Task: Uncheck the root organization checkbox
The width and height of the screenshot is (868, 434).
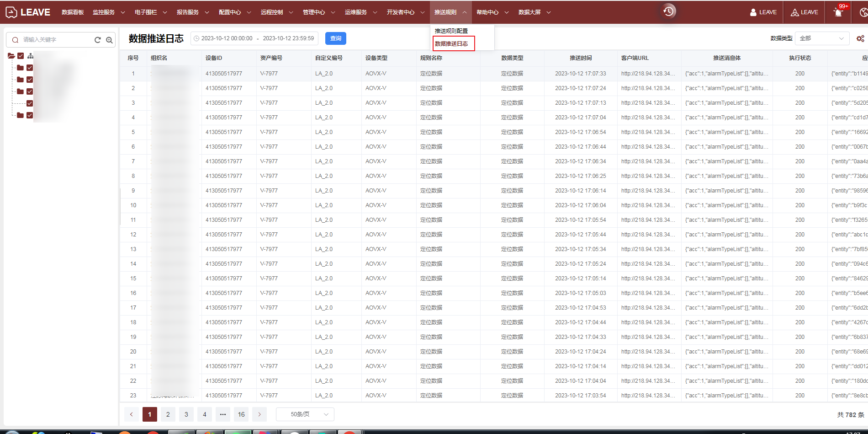Action: [x=21, y=56]
